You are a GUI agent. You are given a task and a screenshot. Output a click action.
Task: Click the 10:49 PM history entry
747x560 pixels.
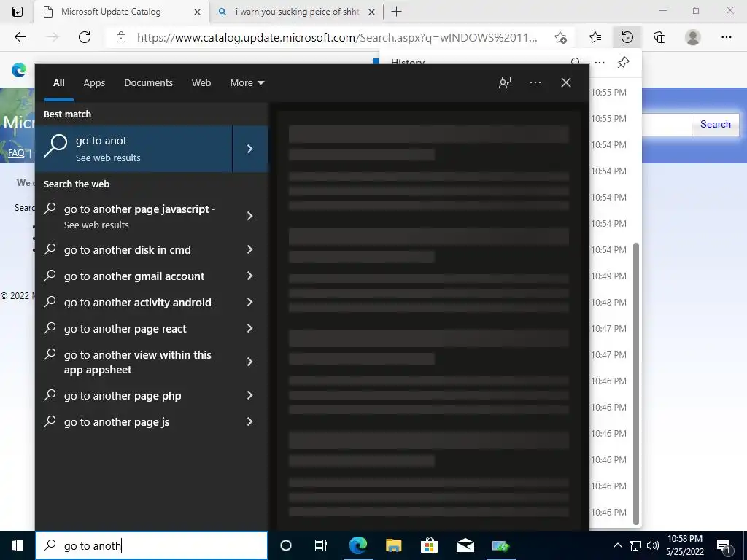(609, 276)
